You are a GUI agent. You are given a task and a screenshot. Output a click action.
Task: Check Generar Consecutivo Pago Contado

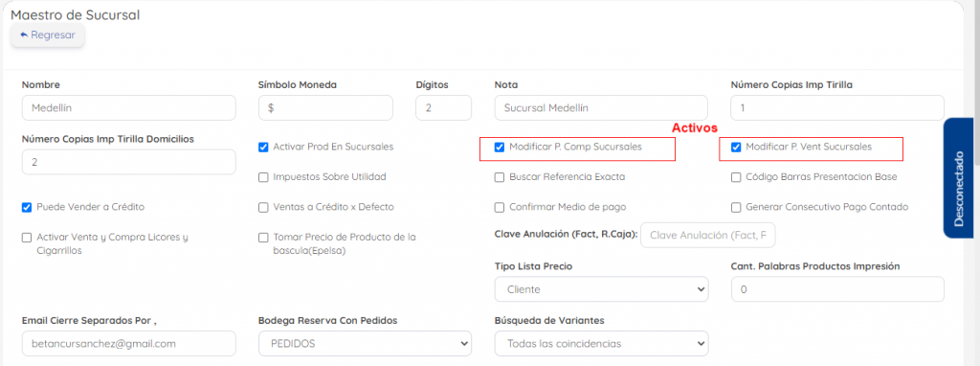coord(736,207)
